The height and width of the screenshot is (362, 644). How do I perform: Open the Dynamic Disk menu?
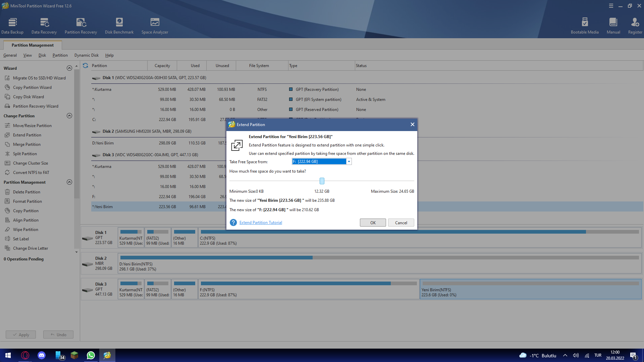pyautogui.click(x=86, y=55)
